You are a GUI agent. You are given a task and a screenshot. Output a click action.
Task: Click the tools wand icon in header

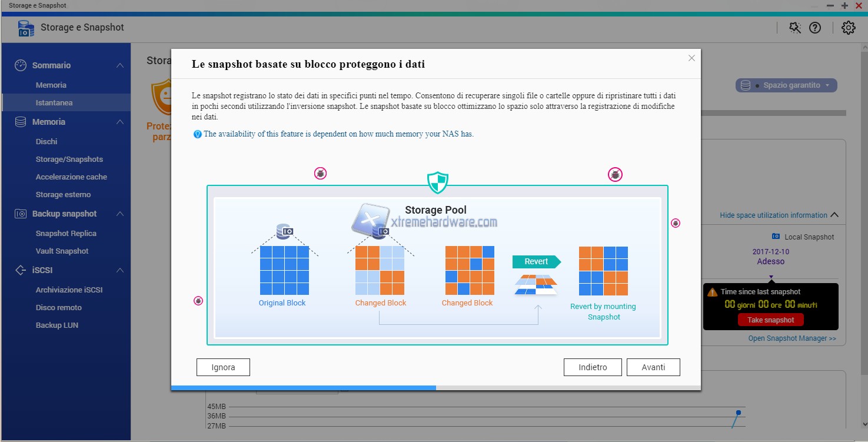click(795, 28)
